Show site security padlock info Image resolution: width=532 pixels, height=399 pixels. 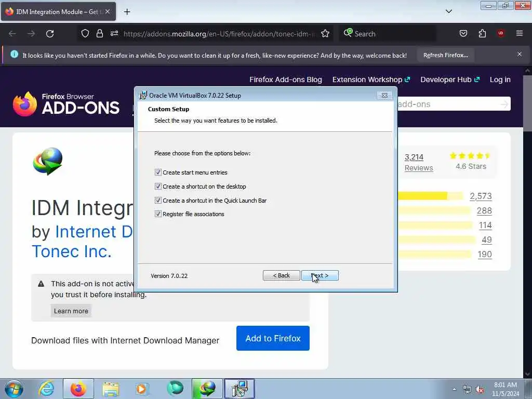[x=99, y=33]
